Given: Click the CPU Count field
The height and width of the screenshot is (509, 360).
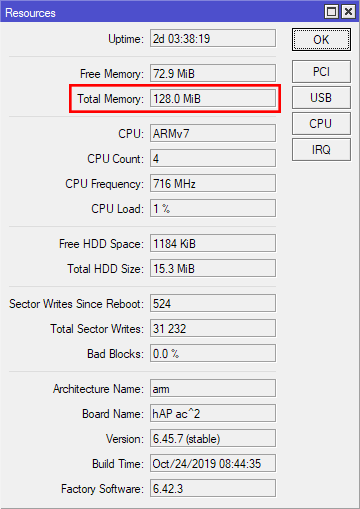Looking at the screenshot, I should [213, 158].
